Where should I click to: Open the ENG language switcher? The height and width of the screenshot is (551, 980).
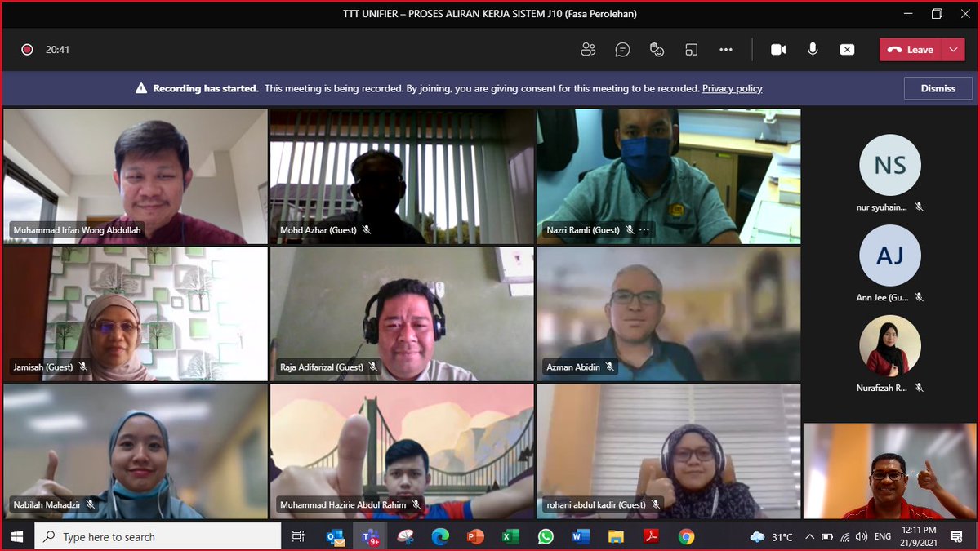[x=882, y=536]
